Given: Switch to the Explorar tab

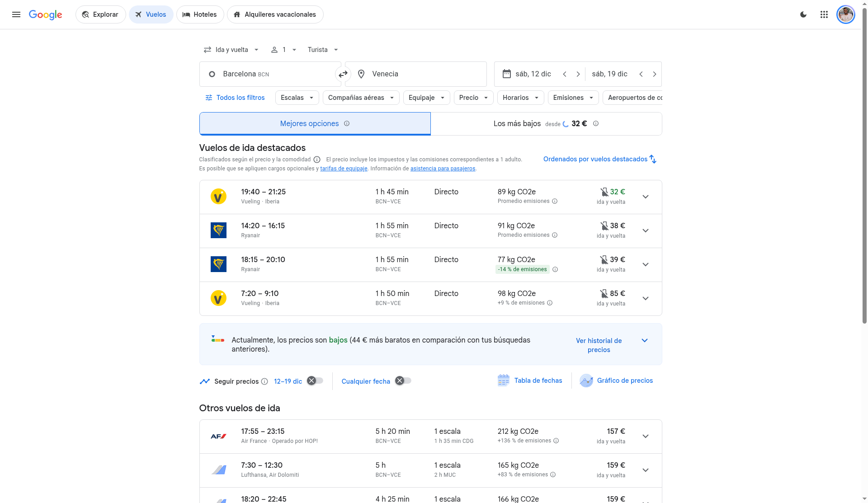Looking at the screenshot, I should click(100, 14).
